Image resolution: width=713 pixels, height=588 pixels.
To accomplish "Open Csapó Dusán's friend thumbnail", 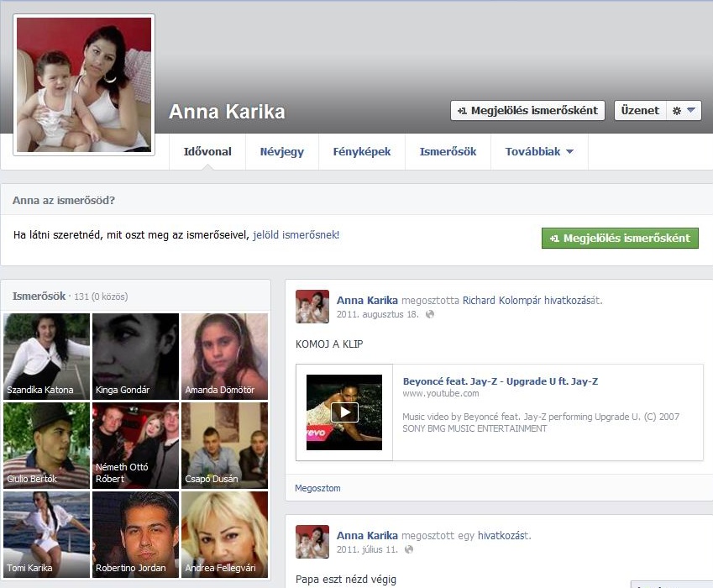I will click(x=224, y=446).
